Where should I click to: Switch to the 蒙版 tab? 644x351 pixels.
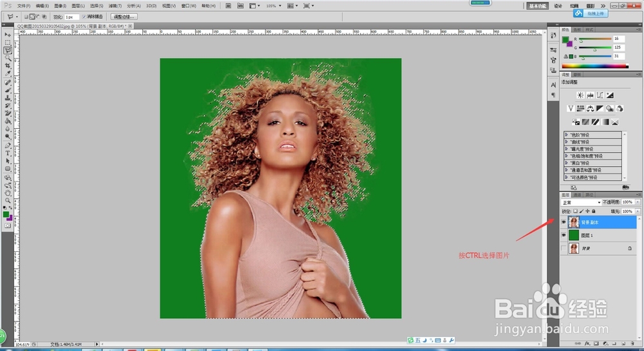(x=577, y=75)
